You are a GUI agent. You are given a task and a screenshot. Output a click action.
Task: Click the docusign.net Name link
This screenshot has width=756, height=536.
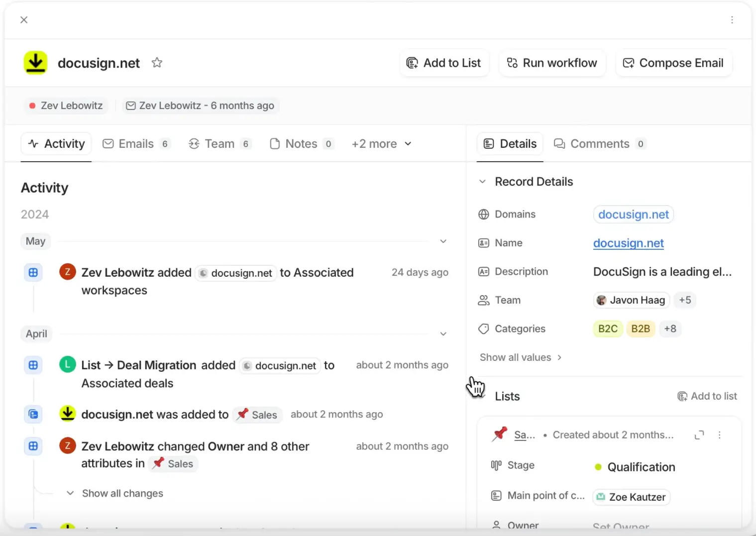(629, 243)
